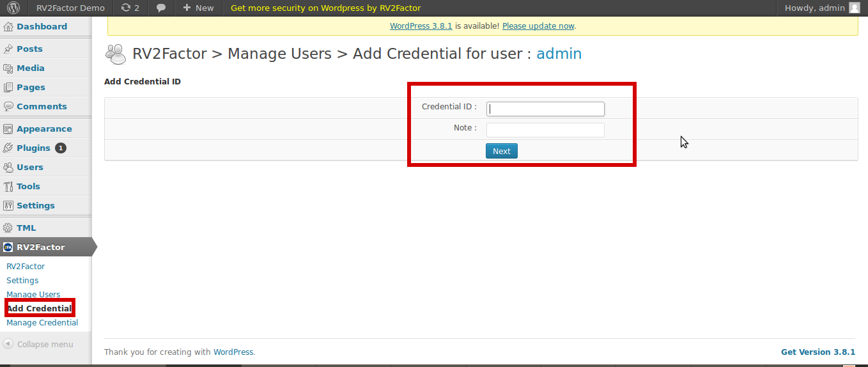Image resolution: width=868 pixels, height=367 pixels.
Task: Click the Plugins update count badge
Action: [x=61, y=148]
